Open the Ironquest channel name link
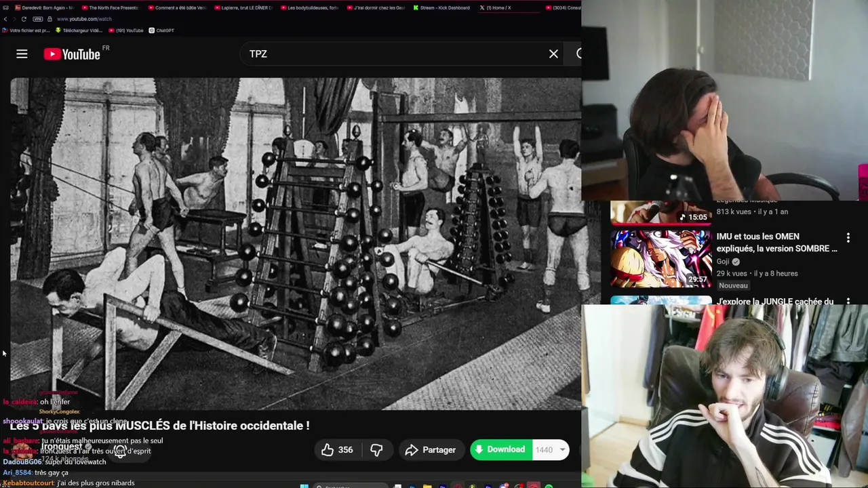 pos(62,447)
